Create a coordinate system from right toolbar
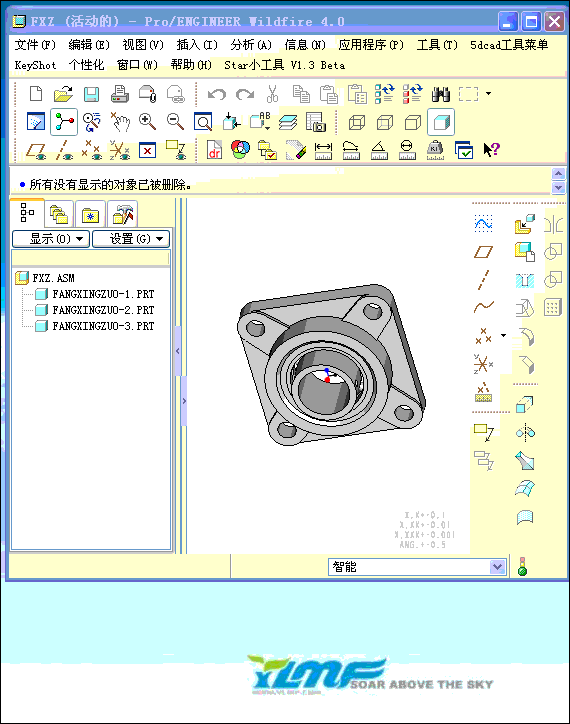 tap(483, 364)
